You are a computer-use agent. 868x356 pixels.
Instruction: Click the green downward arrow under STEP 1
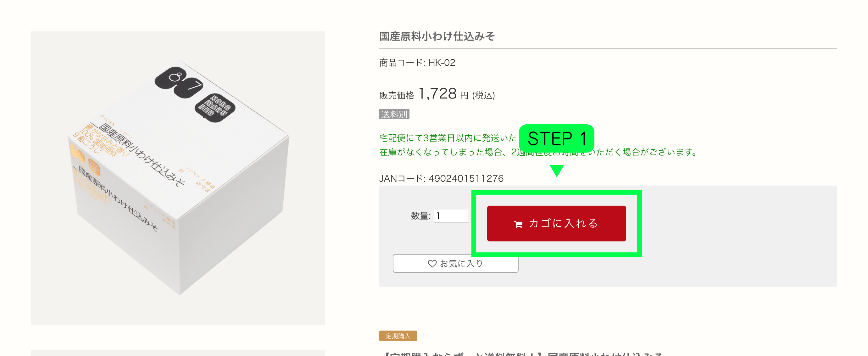pos(557,170)
